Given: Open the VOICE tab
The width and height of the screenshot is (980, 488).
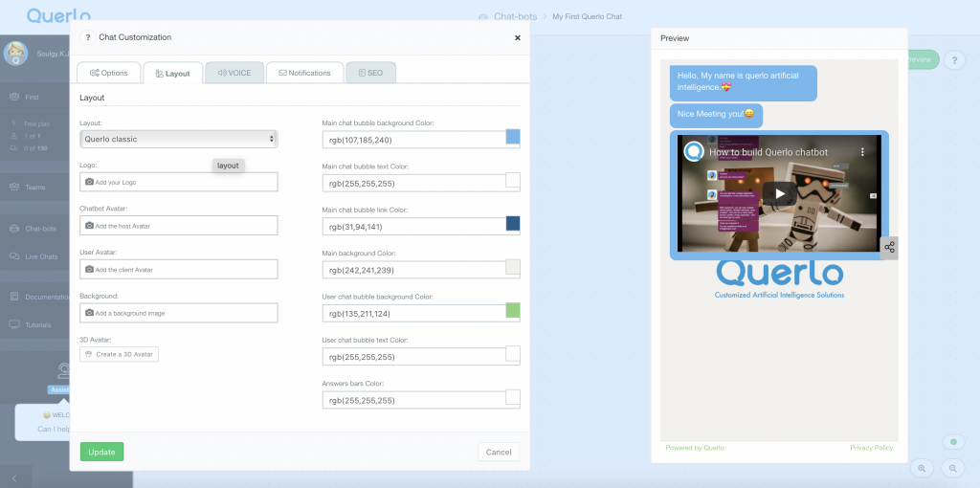Looking at the screenshot, I should tap(234, 73).
